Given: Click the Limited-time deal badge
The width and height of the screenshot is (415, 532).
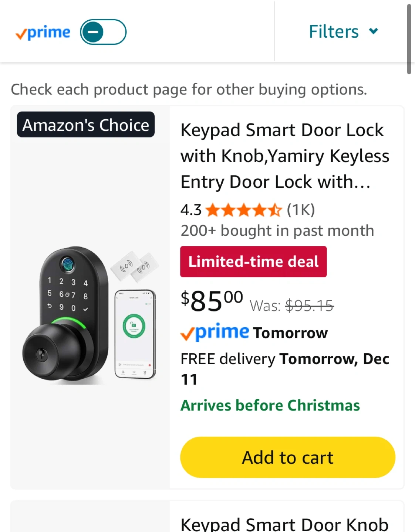Looking at the screenshot, I should 253,262.
